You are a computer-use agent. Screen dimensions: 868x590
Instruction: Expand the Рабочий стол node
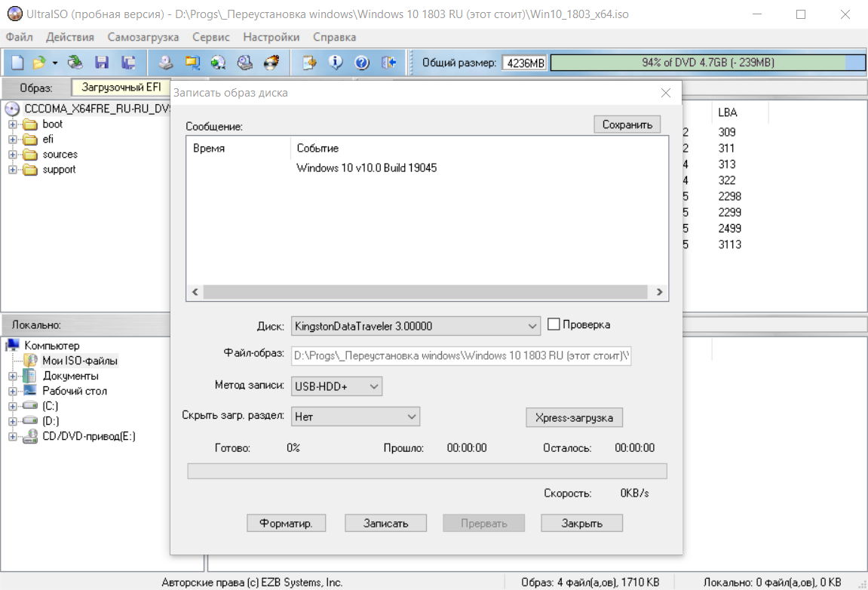pos(12,391)
